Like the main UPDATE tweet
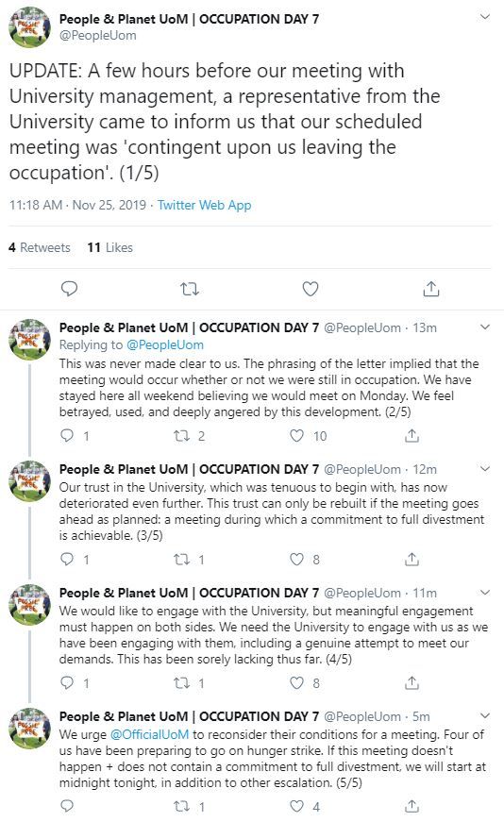This screenshot has height=822, width=504. [x=310, y=289]
